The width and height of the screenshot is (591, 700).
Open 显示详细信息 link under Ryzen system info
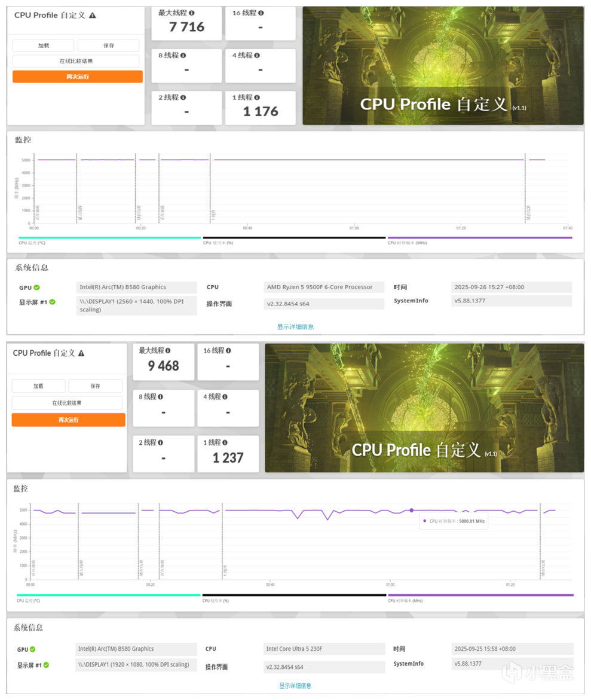coord(295,327)
